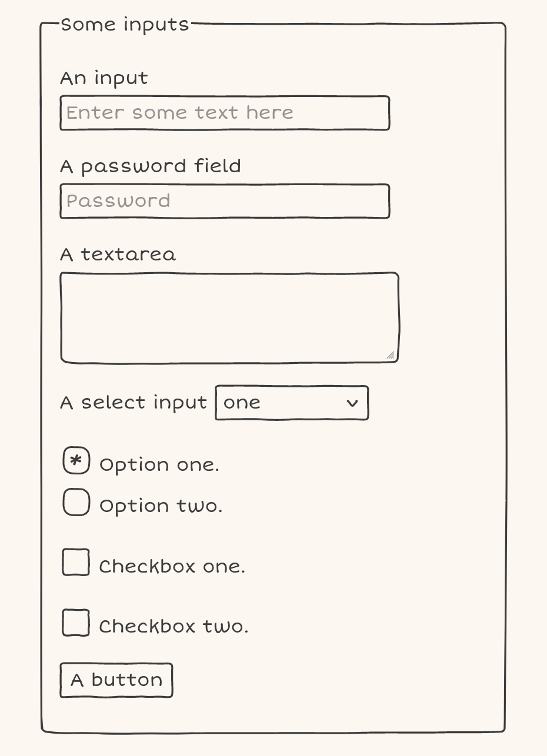547x756 pixels.
Task: Tick the 'Checkbox one' box
Action: point(76,562)
